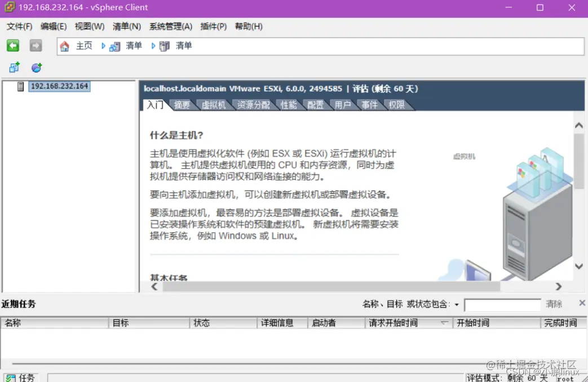Open the 清单(N) menu
Image resolution: width=588 pixels, height=382 pixels.
pyautogui.click(x=127, y=26)
